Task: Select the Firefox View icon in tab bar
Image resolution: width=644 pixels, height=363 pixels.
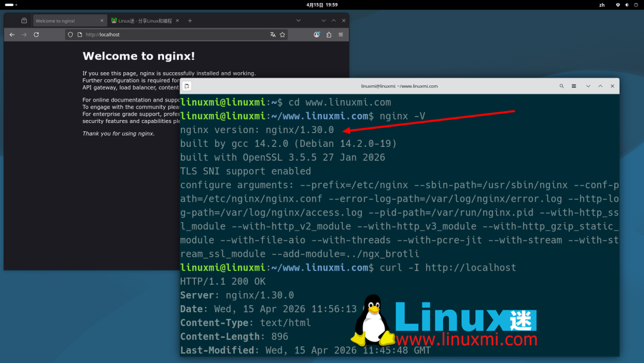Action: click(x=23, y=20)
